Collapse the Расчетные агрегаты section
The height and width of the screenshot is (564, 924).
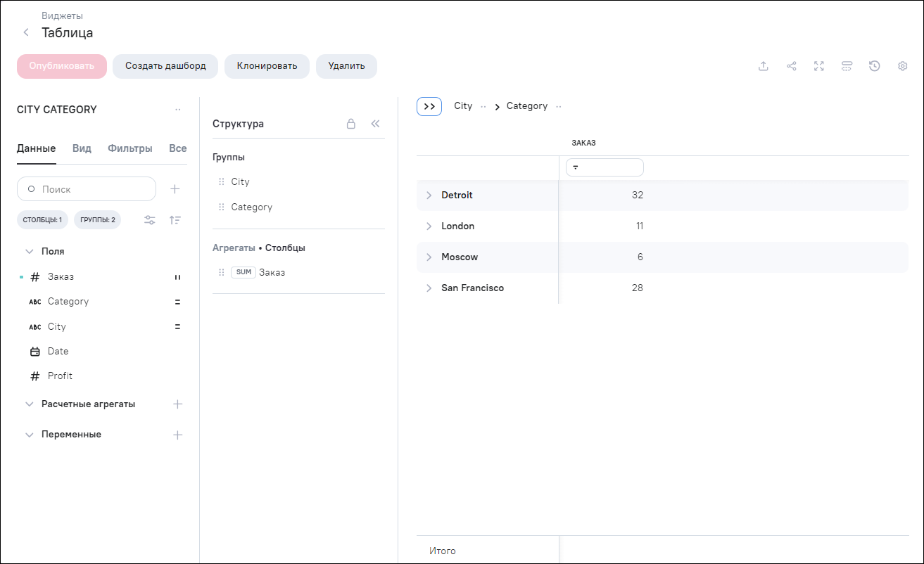[x=30, y=404]
